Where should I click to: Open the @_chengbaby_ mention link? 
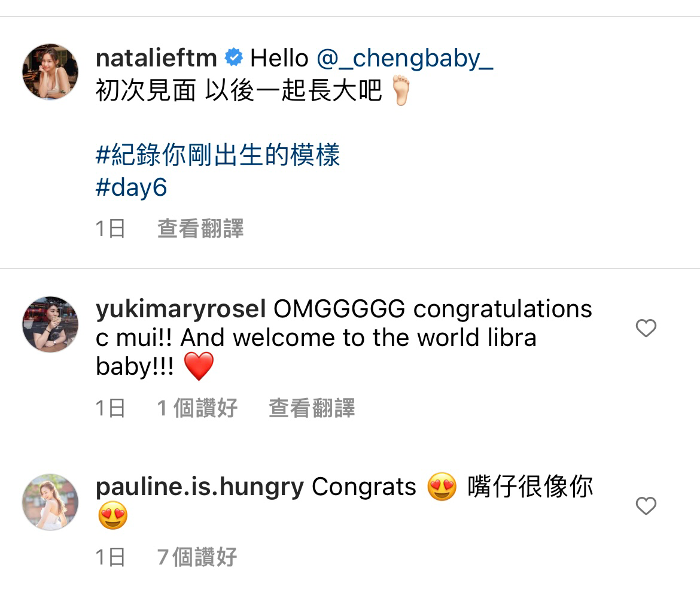[x=405, y=59]
